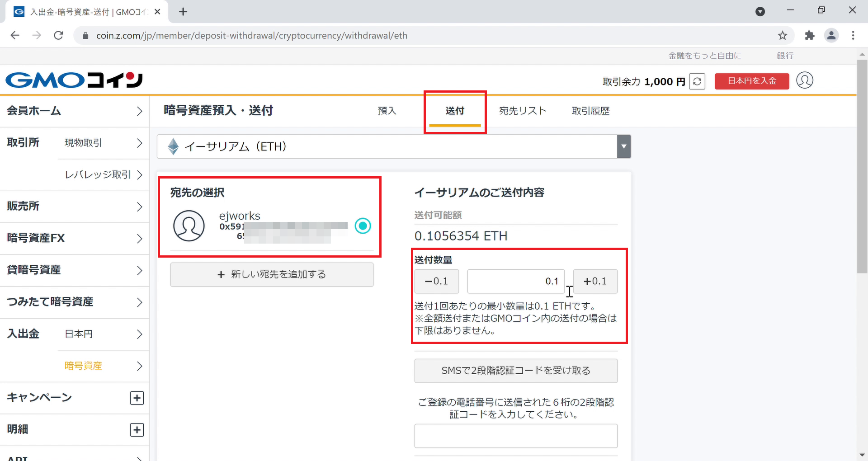The height and width of the screenshot is (461, 868).
Task: Open the イーサリアム（ETH）currency dropdown
Action: pyautogui.click(x=623, y=146)
